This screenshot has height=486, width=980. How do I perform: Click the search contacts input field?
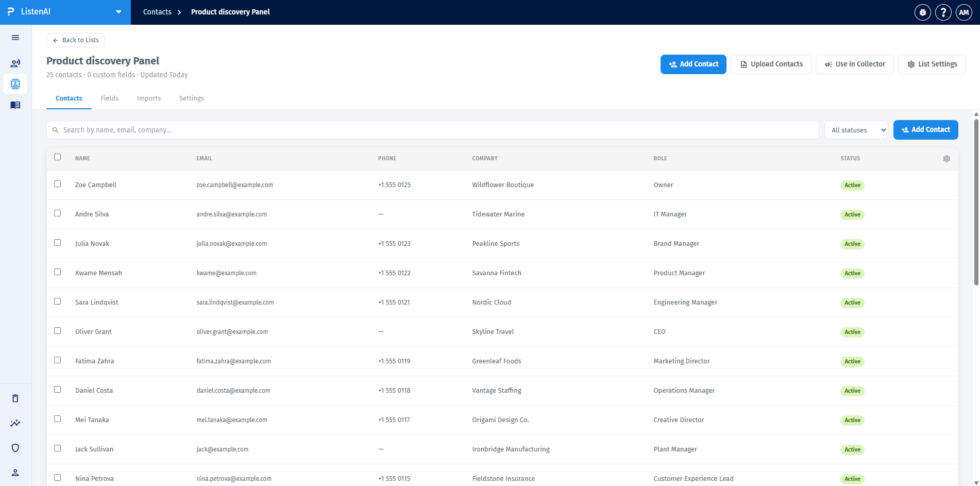(x=433, y=130)
